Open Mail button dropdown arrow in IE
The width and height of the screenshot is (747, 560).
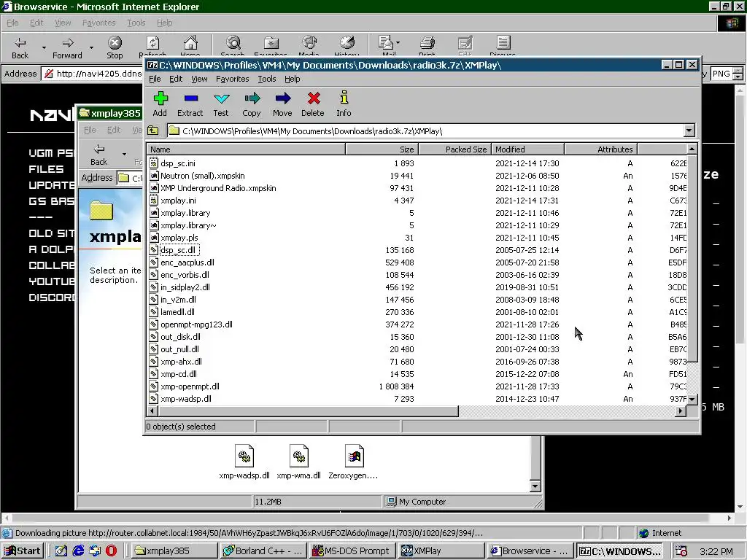pos(398,42)
